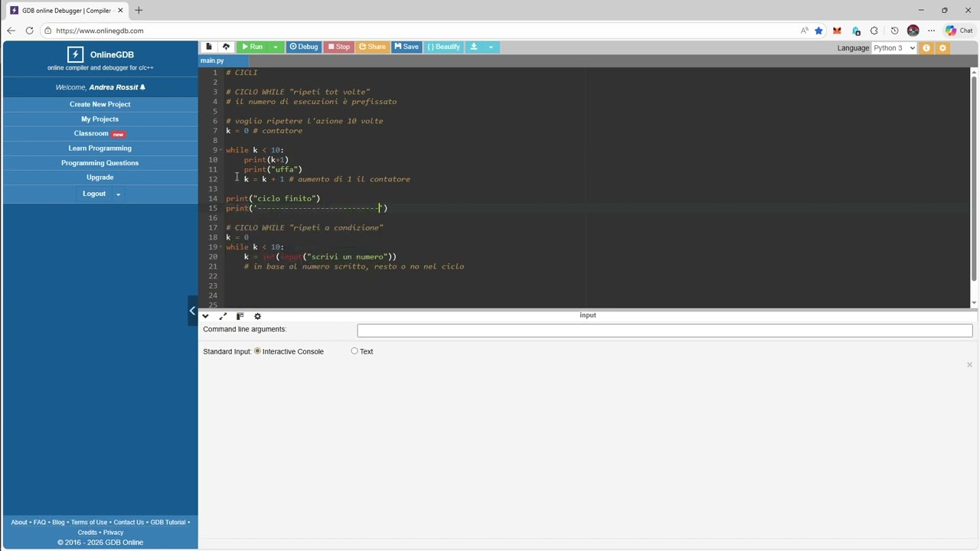Open a new browser tab with plus
Screen dimensions: 980x551
139,10
